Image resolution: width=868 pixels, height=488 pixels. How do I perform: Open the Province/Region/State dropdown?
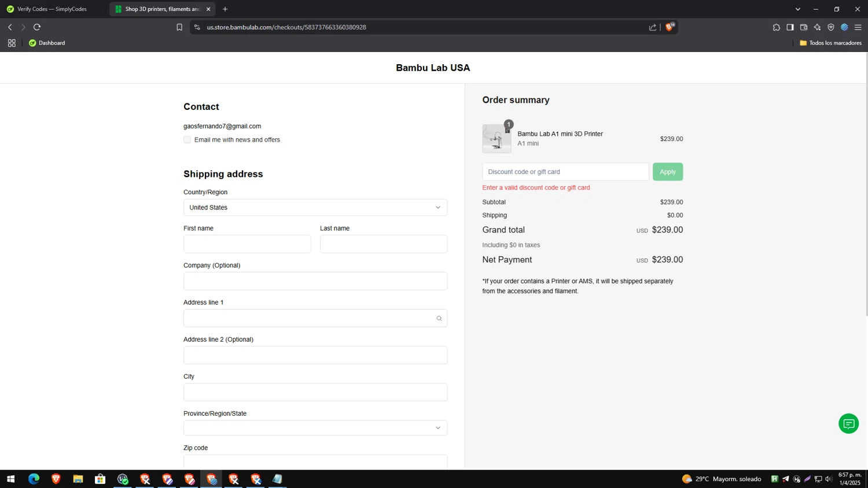point(315,428)
